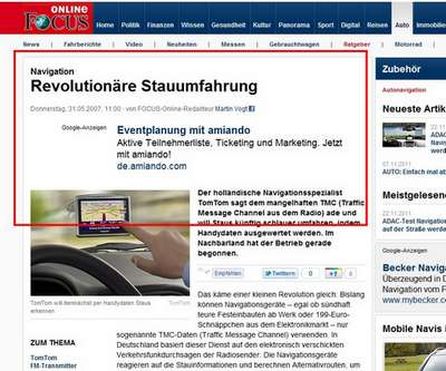Click the author link Martin Vogt

click(x=231, y=109)
